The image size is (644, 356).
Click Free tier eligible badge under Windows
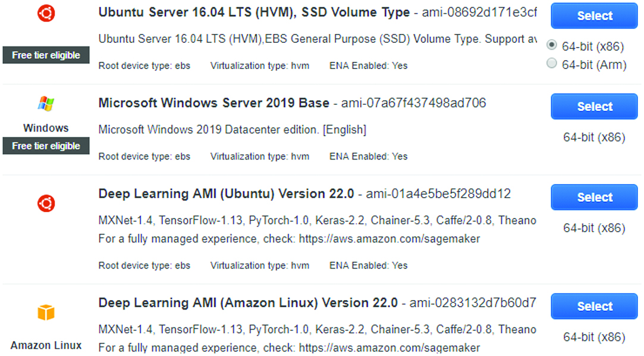[46, 146]
